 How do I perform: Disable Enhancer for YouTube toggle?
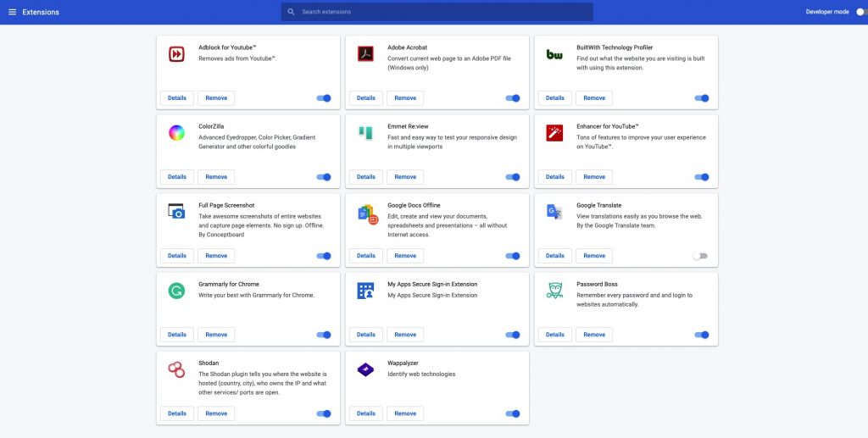(701, 177)
